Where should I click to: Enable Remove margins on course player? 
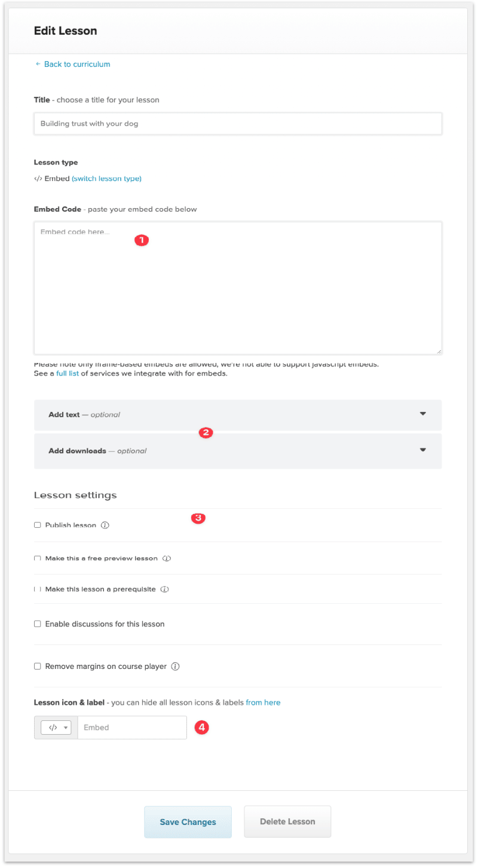tap(37, 666)
